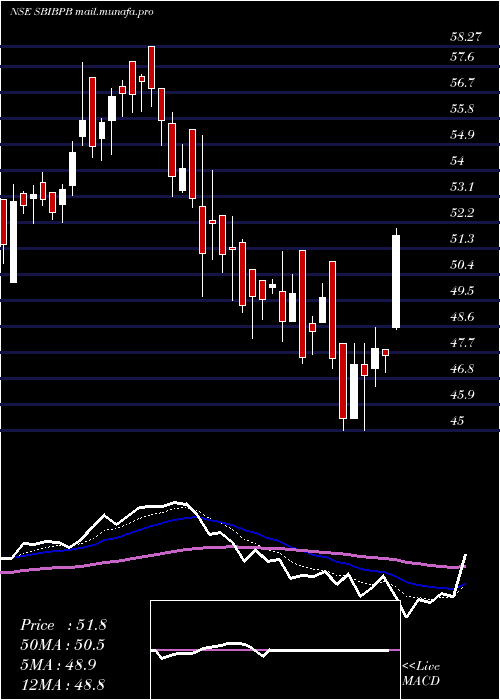Select the 54 price axis label

(457, 161)
